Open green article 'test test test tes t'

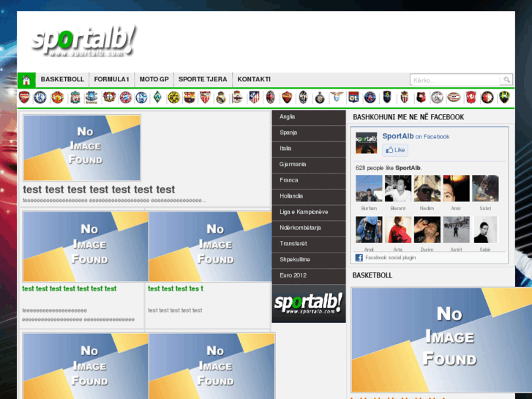point(176,288)
